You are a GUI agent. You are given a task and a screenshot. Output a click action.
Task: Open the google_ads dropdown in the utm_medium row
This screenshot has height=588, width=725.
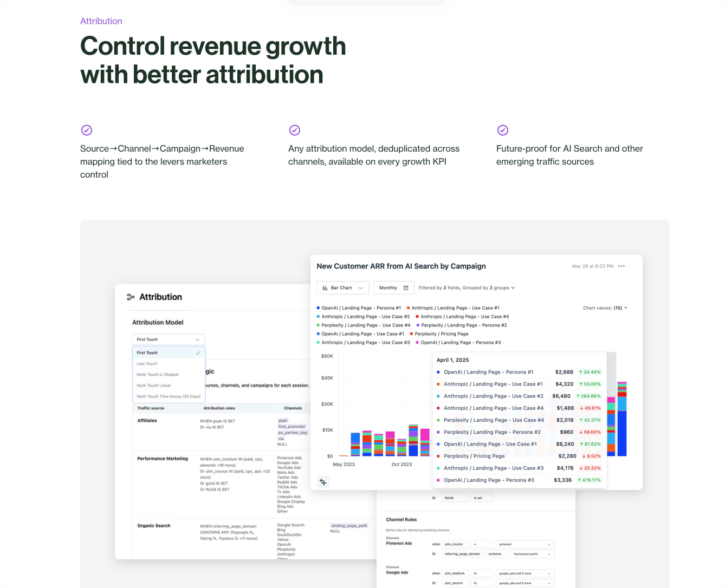pos(526,573)
